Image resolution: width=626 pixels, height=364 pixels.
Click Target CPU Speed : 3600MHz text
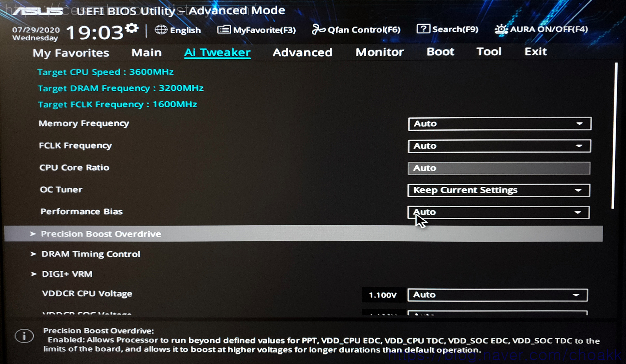105,72
